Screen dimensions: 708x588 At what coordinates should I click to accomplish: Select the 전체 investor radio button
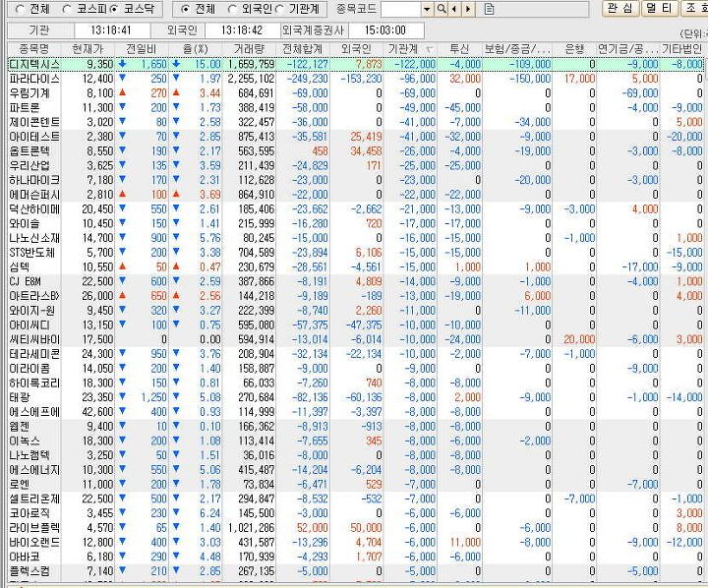pos(185,9)
